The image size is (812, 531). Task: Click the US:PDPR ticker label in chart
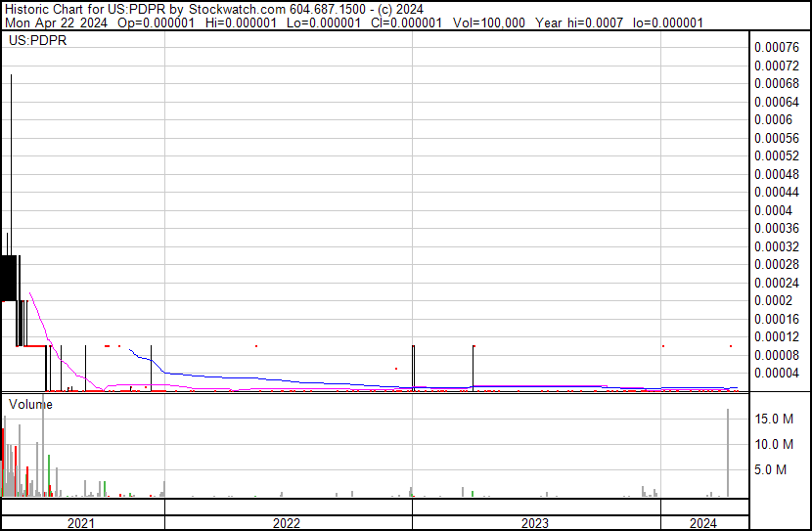tap(34, 42)
